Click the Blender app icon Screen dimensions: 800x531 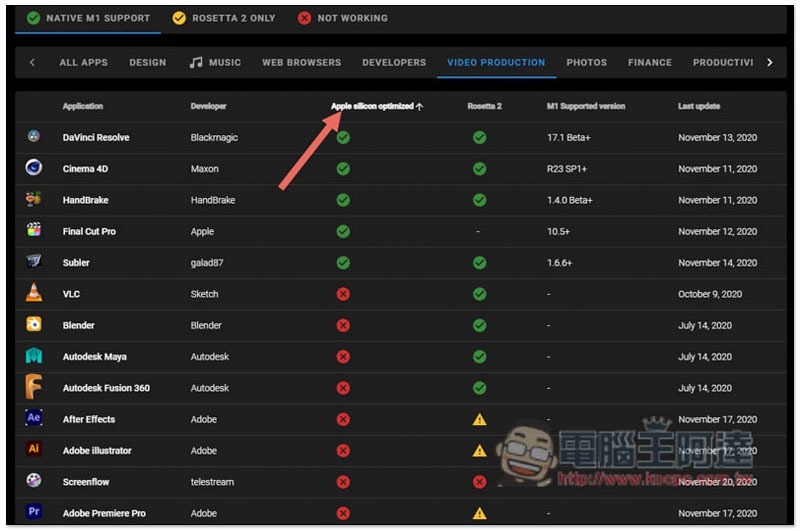click(34, 324)
